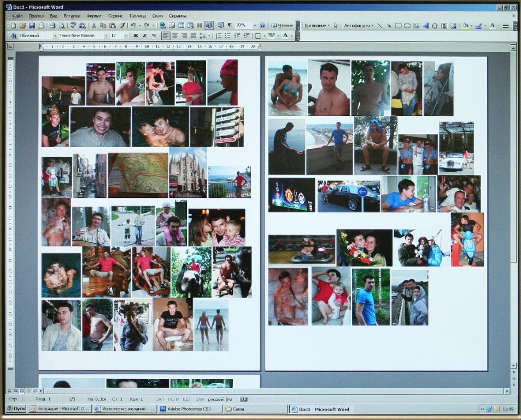Open the Вид menu
This screenshot has width=521, height=420.
click(54, 16)
